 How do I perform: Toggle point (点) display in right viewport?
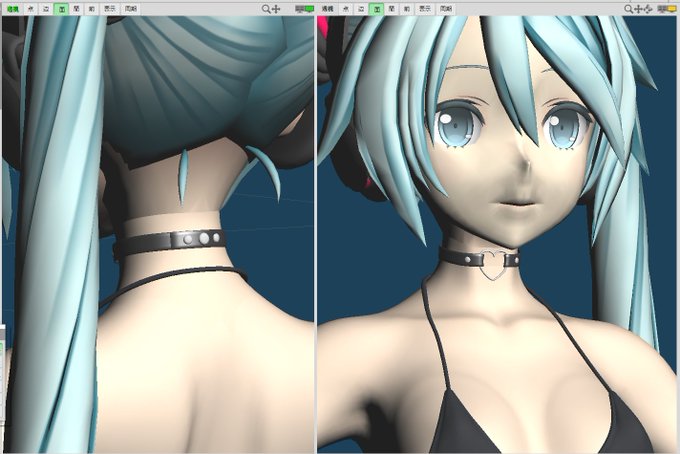[x=346, y=9]
